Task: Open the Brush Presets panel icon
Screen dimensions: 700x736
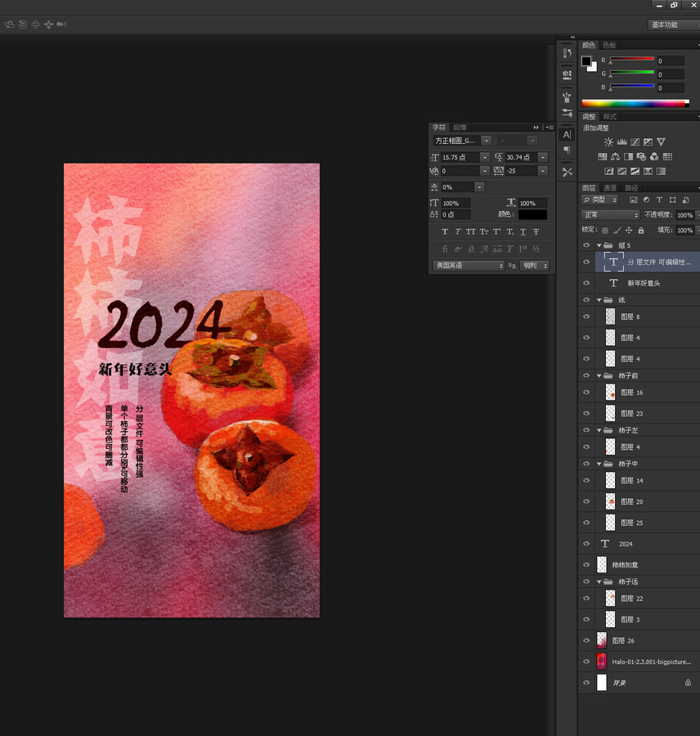Action: [x=568, y=113]
